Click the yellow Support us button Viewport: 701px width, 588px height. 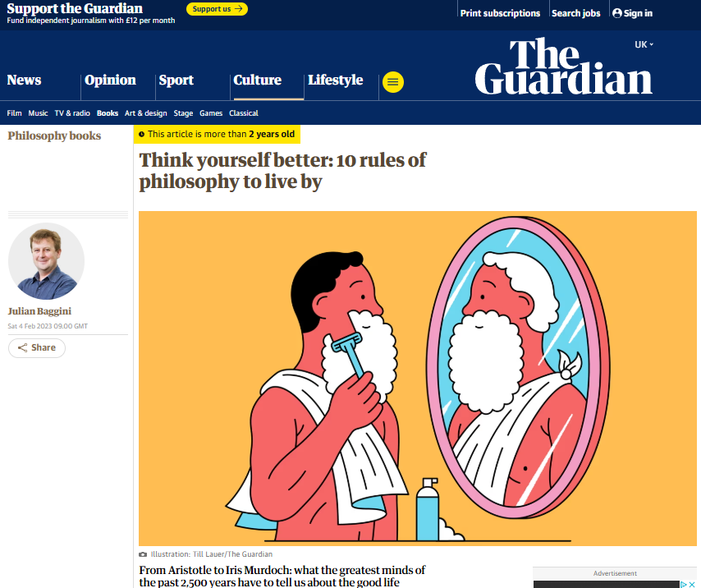[217, 9]
